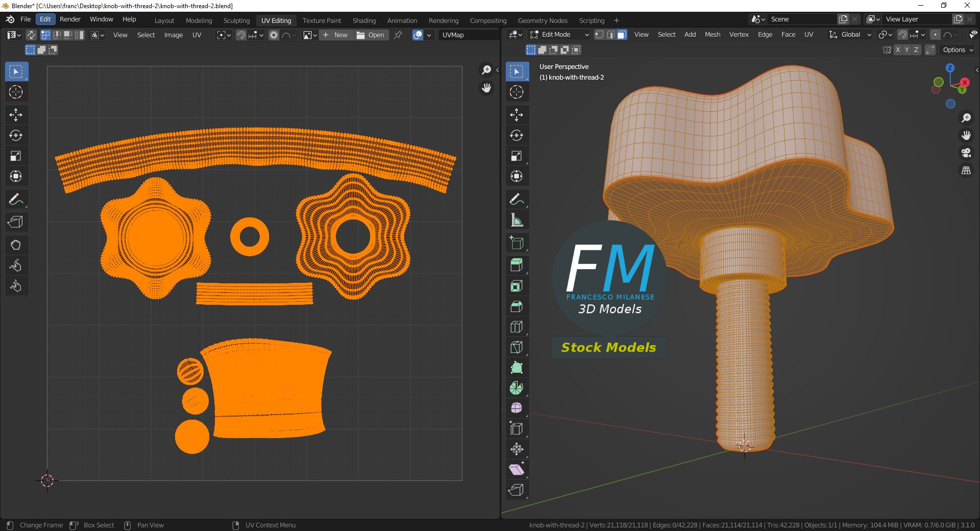Select the Knife tool in 3D viewport
Image resolution: width=980 pixels, height=531 pixels.
click(517, 347)
